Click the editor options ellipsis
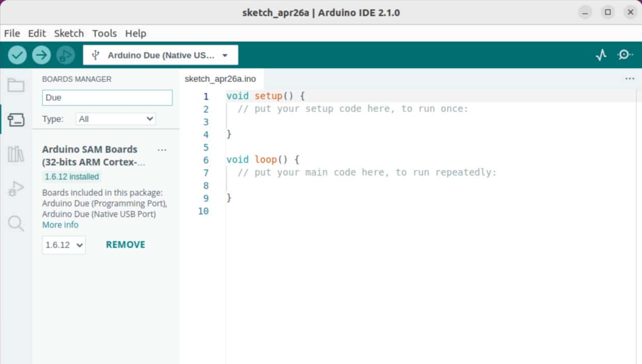The height and width of the screenshot is (364, 642). tap(630, 78)
